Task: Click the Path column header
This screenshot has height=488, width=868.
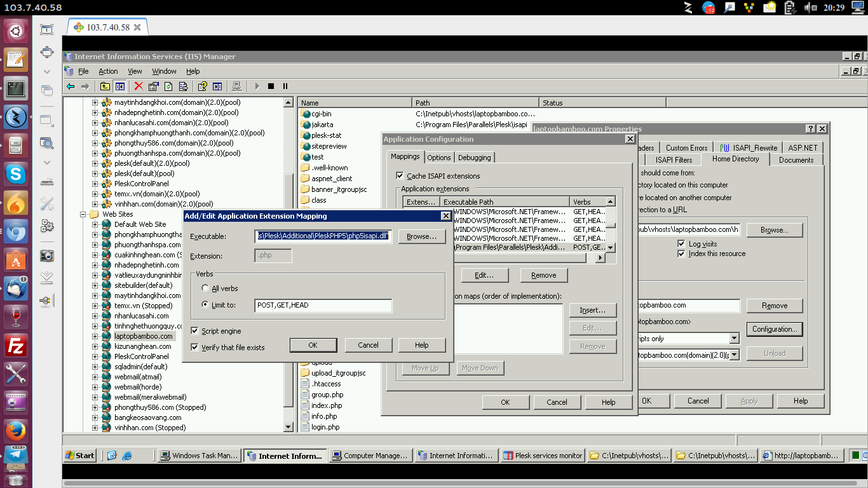Action: [x=476, y=102]
